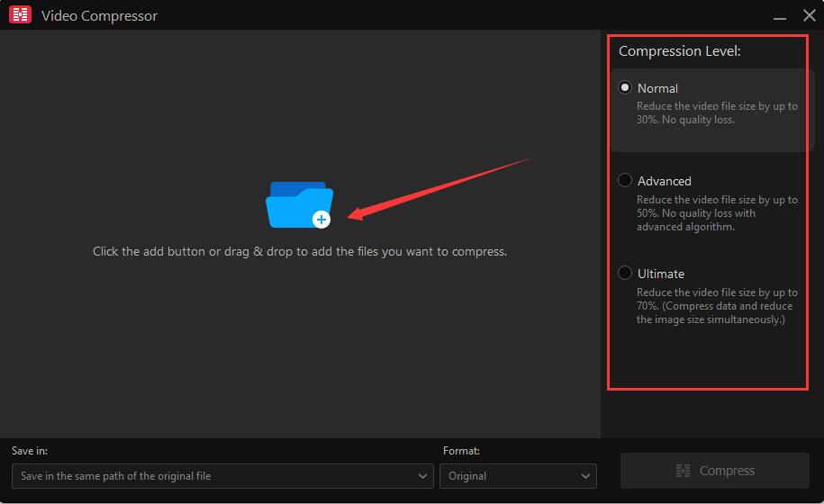Choose the Advanced compression radio button

[x=625, y=181]
